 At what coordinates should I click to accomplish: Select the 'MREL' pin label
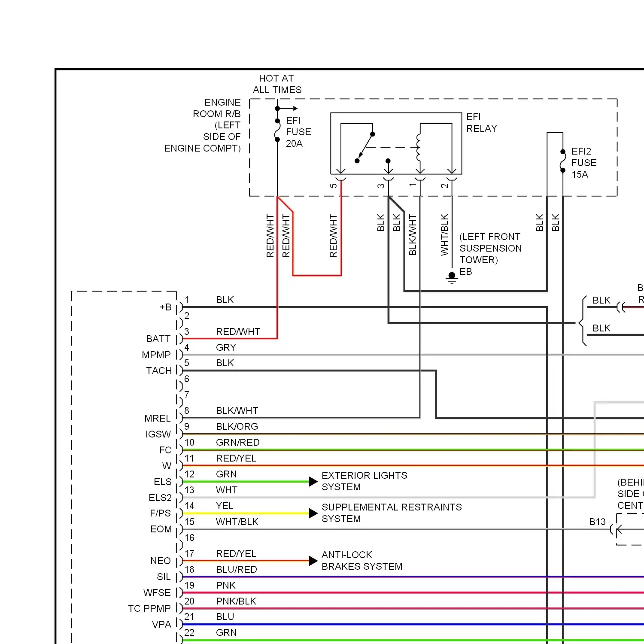(158, 419)
